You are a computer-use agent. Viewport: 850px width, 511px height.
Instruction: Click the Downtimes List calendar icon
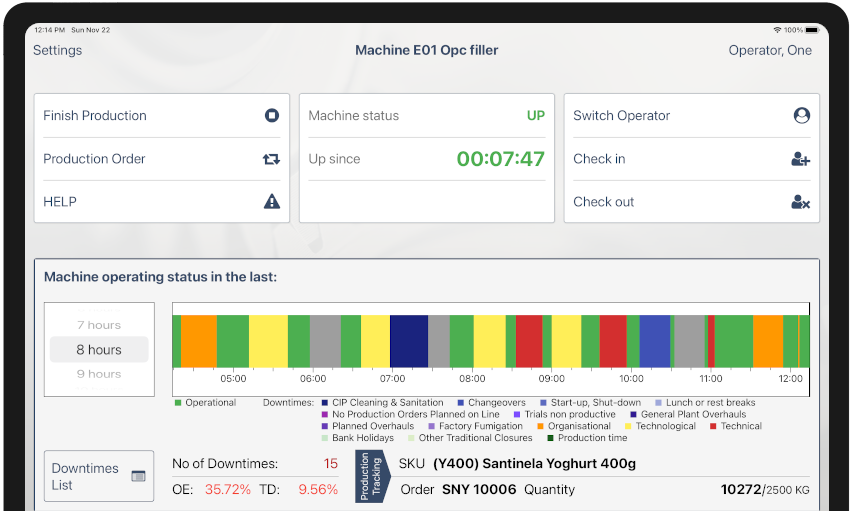point(138,476)
